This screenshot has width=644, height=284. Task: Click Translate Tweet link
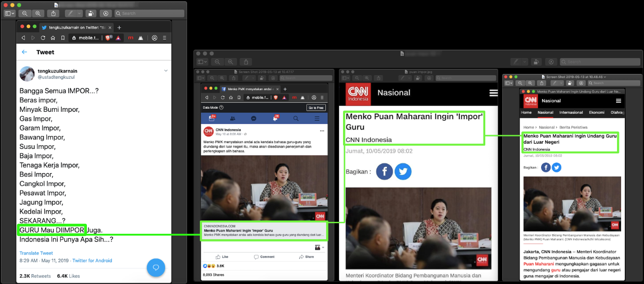coord(36,253)
